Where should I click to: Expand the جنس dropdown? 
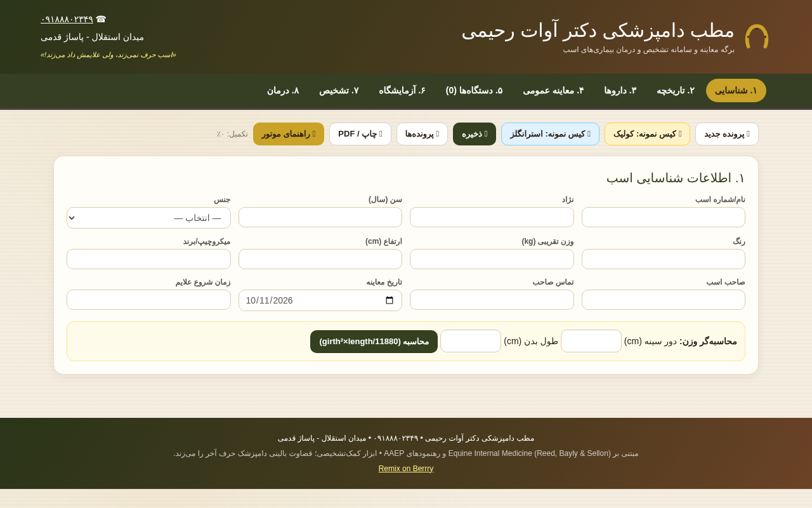pyautogui.click(x=148, y=218)
